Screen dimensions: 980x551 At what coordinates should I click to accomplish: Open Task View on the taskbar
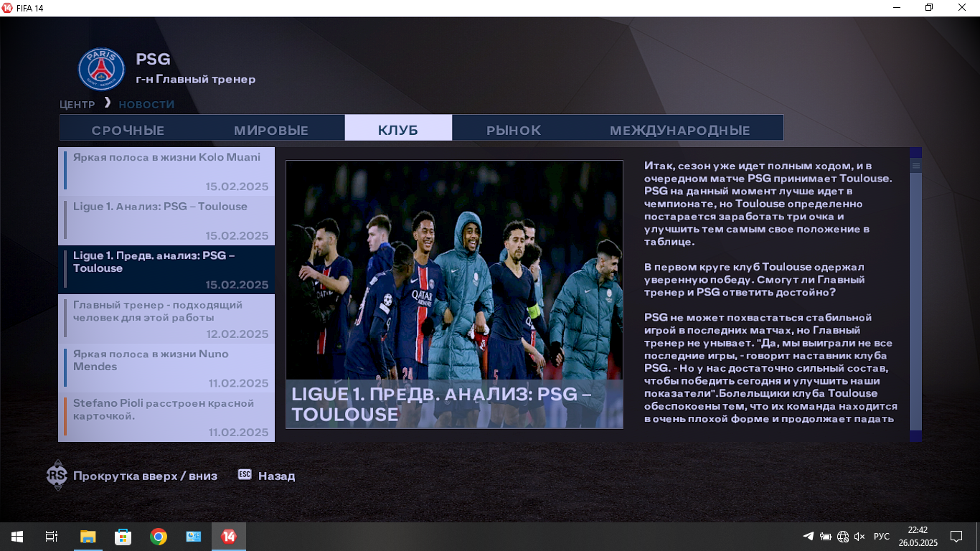52,537
